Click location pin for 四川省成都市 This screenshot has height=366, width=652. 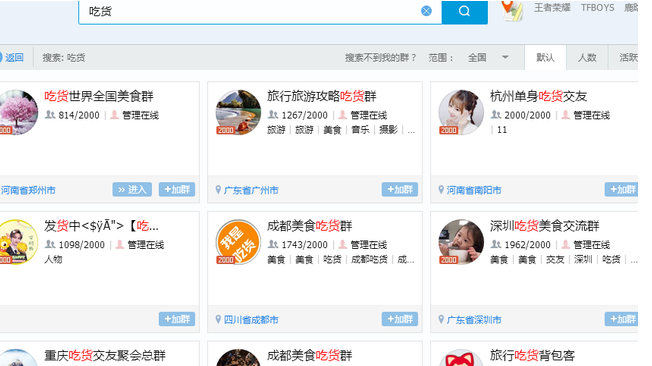tap(218, 319)
